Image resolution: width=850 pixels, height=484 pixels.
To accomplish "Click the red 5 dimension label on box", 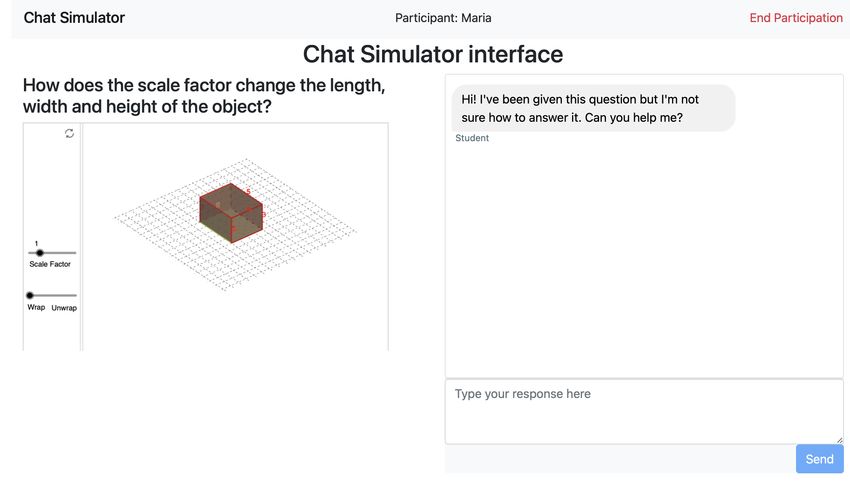I will [x=248, y=191].
